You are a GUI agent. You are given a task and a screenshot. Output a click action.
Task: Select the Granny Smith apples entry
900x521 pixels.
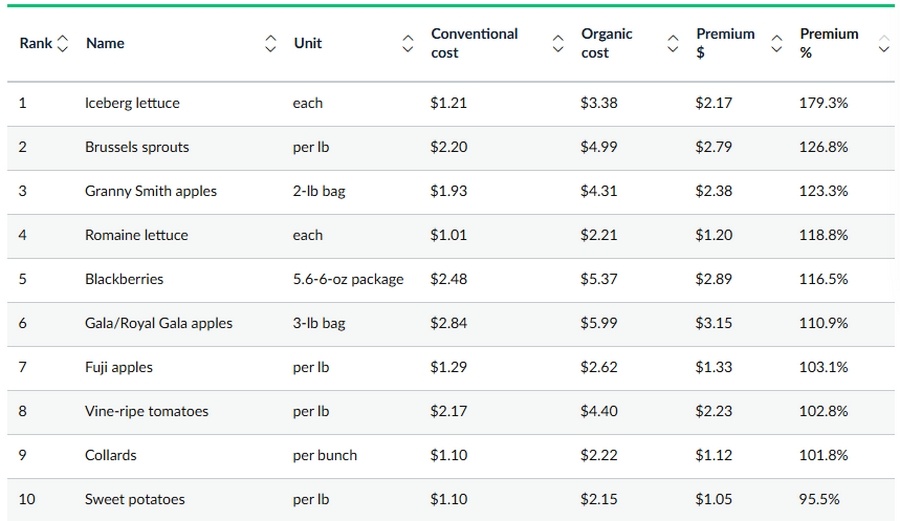point(151,191)
